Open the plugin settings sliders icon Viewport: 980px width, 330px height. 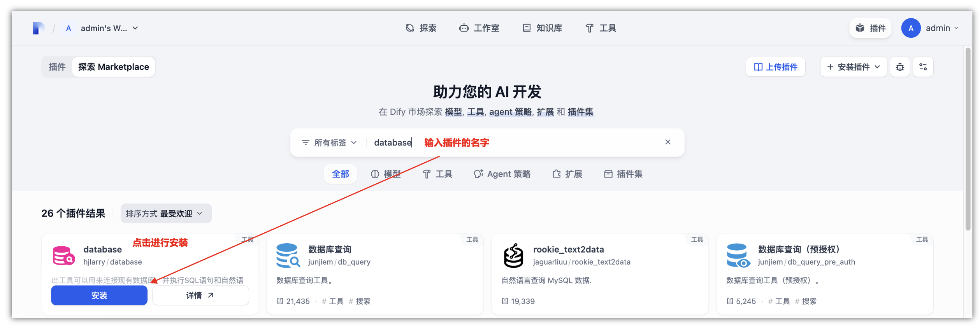click(923, 67)
